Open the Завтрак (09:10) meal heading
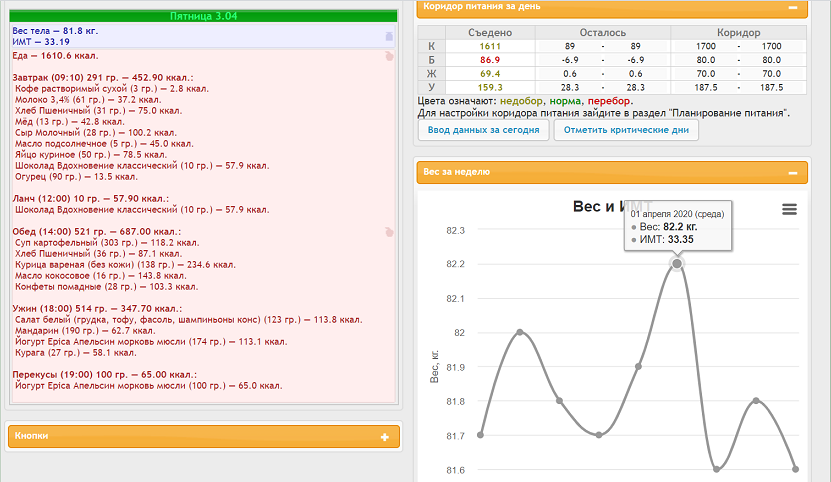Image resolution: width=831 pixels, height=482 pixels. pos(103,78)
